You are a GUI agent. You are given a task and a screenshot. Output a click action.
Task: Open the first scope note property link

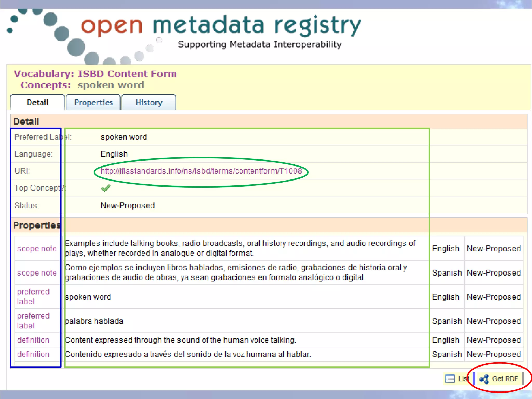[37, 249]
